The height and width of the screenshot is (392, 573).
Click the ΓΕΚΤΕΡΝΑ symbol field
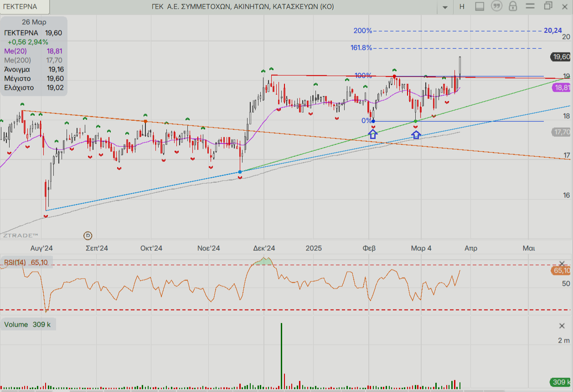tap(25, 7)
